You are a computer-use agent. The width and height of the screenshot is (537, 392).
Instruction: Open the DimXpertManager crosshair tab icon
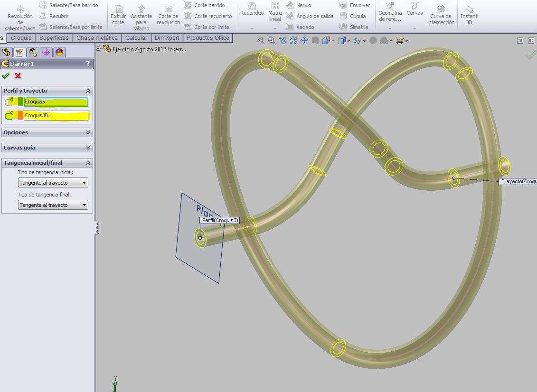pos(46,52)
